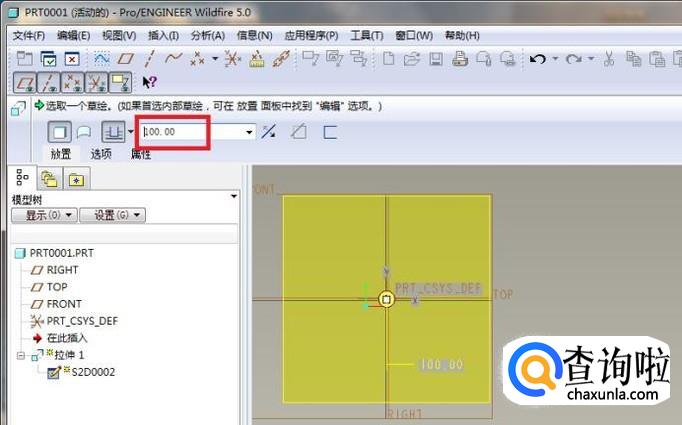Screen dimensions: 682x425
Task: Open the model tree panel menu arrow
Action: coord(234,196)
